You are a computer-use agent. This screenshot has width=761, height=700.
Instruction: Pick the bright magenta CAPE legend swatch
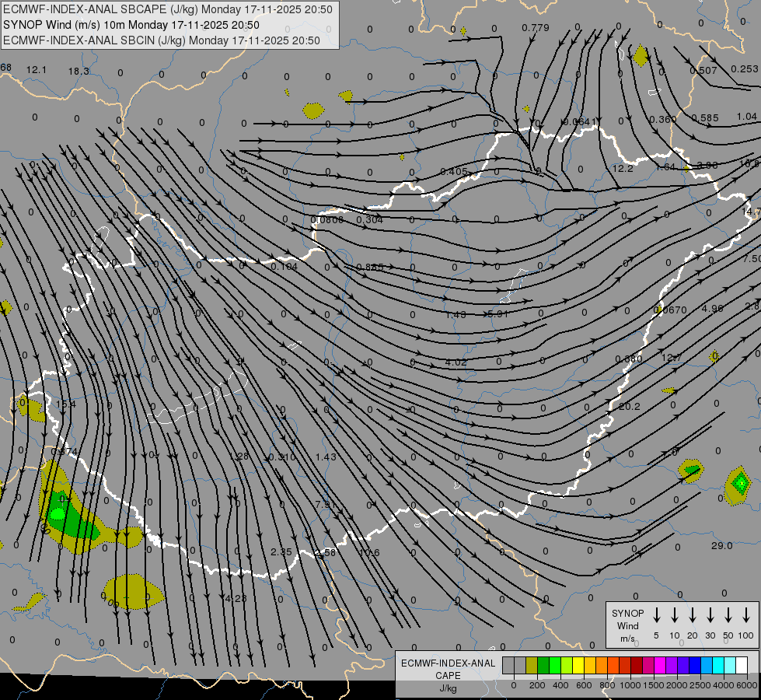(660, 666)
